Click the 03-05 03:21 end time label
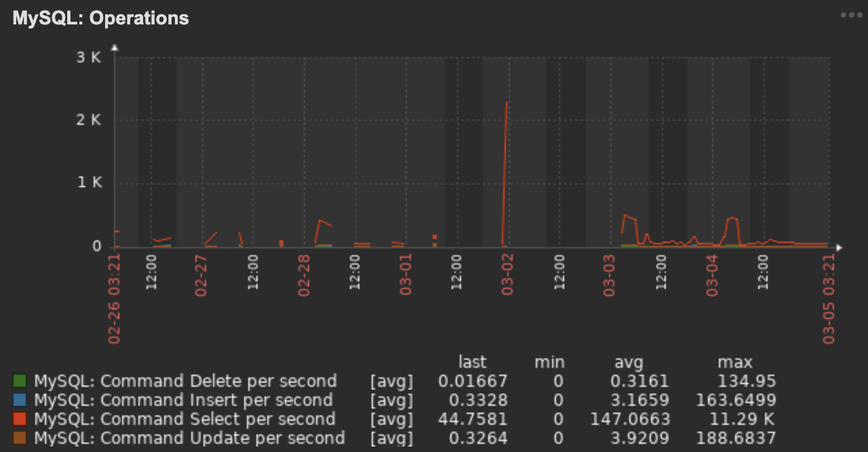 pyautogui.click(x=829, y=299)
